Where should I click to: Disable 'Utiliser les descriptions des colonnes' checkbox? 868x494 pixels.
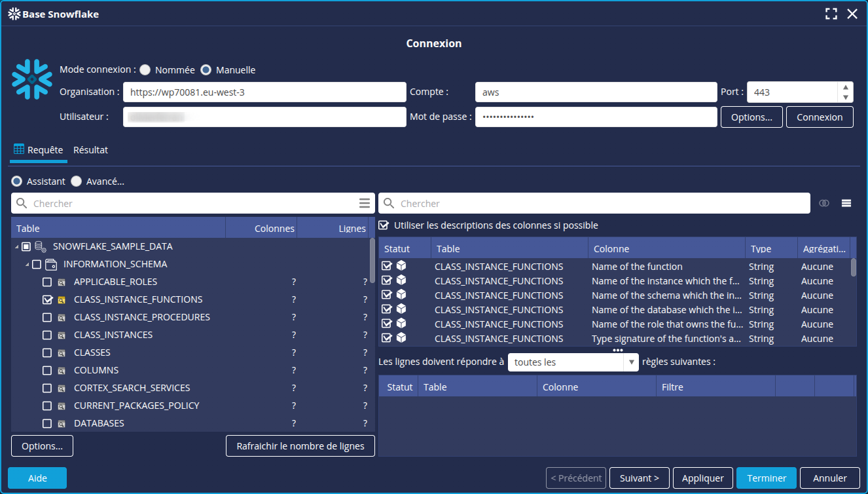pyautogui.click(x=384, y=225)
